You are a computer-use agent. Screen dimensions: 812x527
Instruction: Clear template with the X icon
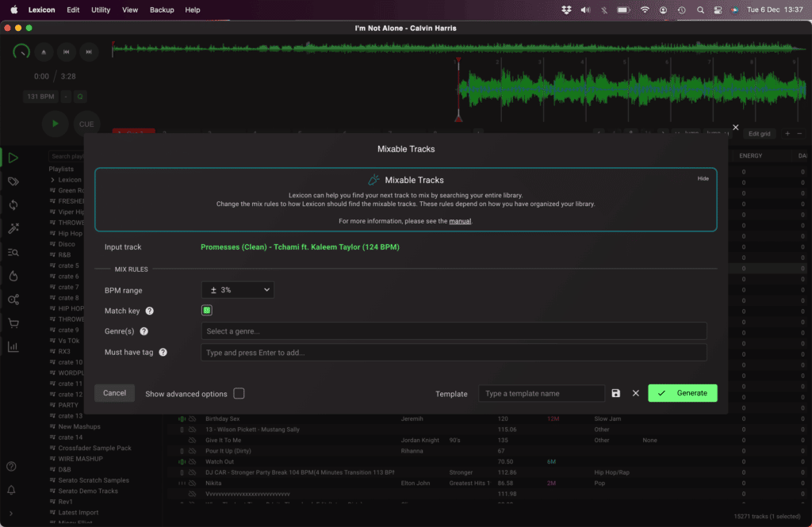(x=635, y=393)
